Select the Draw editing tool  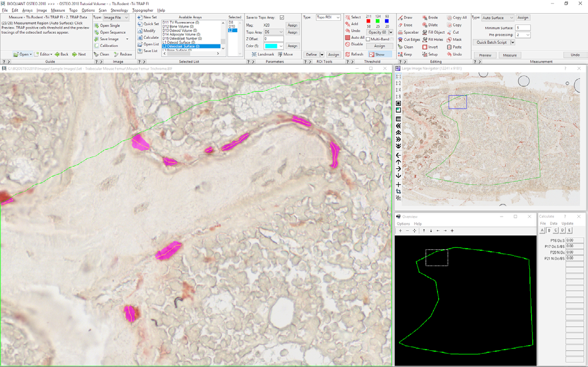click(x=405, y=18)
